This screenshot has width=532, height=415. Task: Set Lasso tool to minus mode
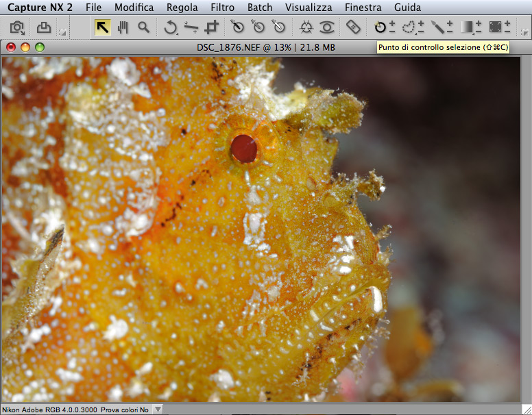(x=421, y=32)
